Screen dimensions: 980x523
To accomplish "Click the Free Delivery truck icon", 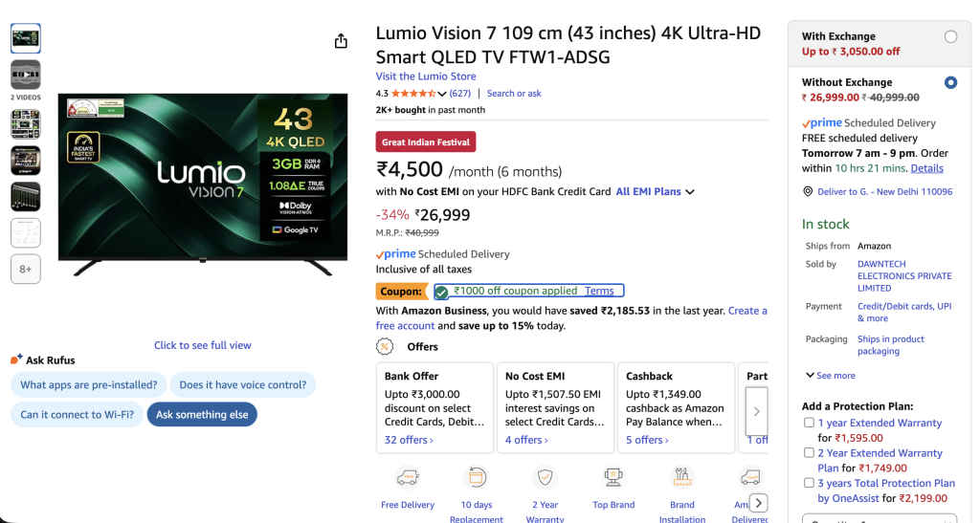I will point(407,477).
